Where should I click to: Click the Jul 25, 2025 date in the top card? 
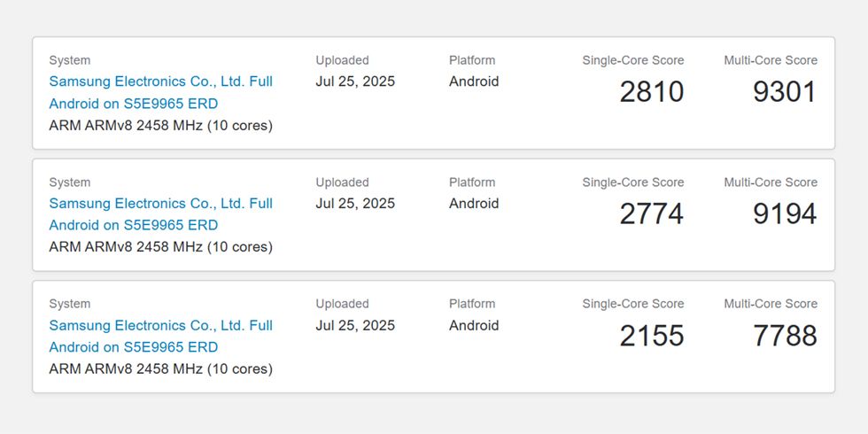click(x=355, y=81)
